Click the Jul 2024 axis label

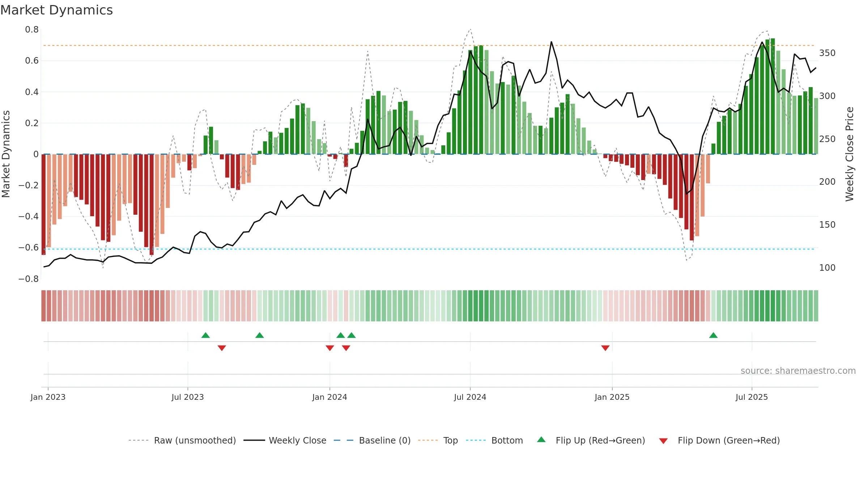[470, 397]
